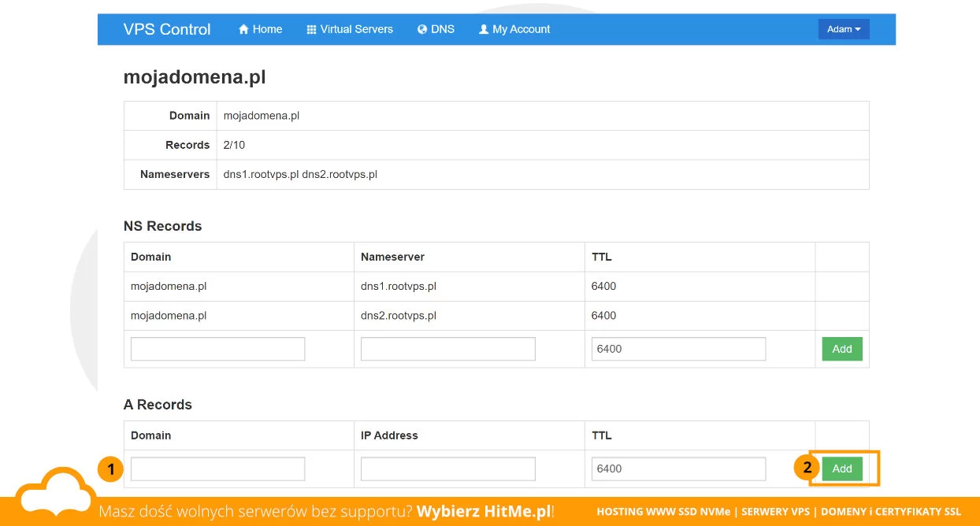Open the DNS menu item

tap(436, 29)
